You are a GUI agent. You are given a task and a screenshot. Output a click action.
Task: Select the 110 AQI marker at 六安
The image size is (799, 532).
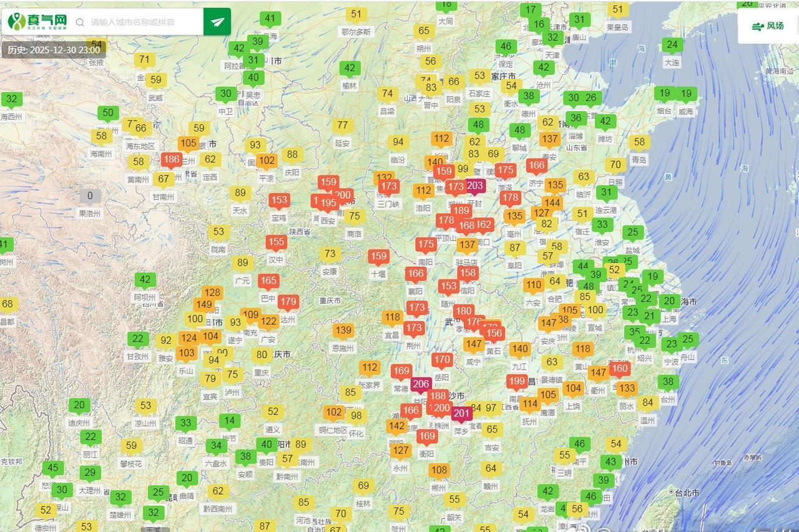point(534,285)
